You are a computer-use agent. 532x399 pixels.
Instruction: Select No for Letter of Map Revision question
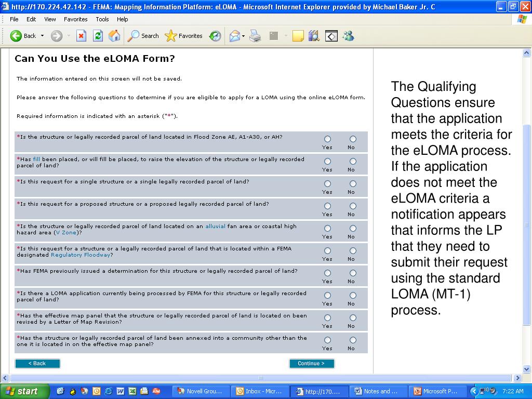tap(353, 317)
